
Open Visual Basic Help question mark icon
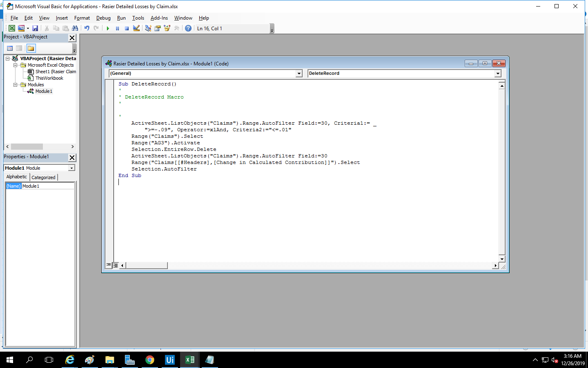point(188,28)
